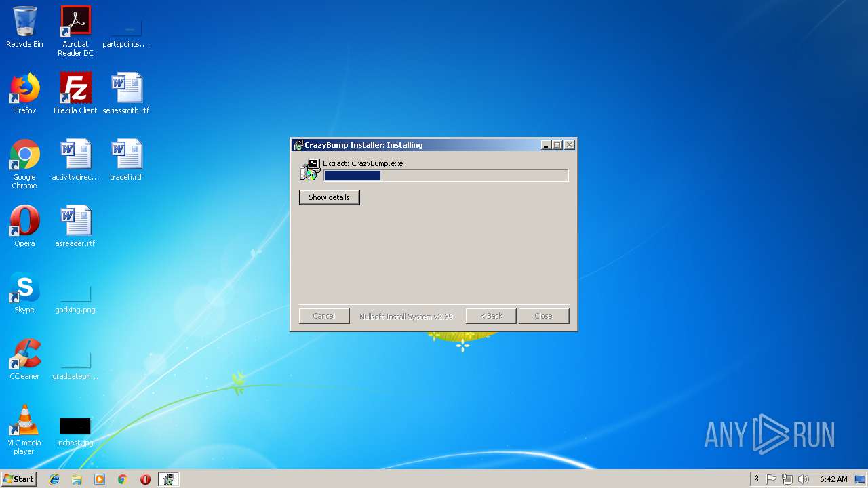Open VLC media player shortcut
This screenshot has height=488, width=868.
(24, 430)
